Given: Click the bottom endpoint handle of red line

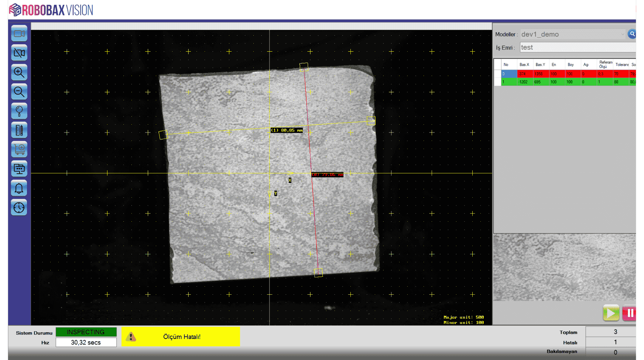Looking at the screenshot, I should (x=318, y=273).
